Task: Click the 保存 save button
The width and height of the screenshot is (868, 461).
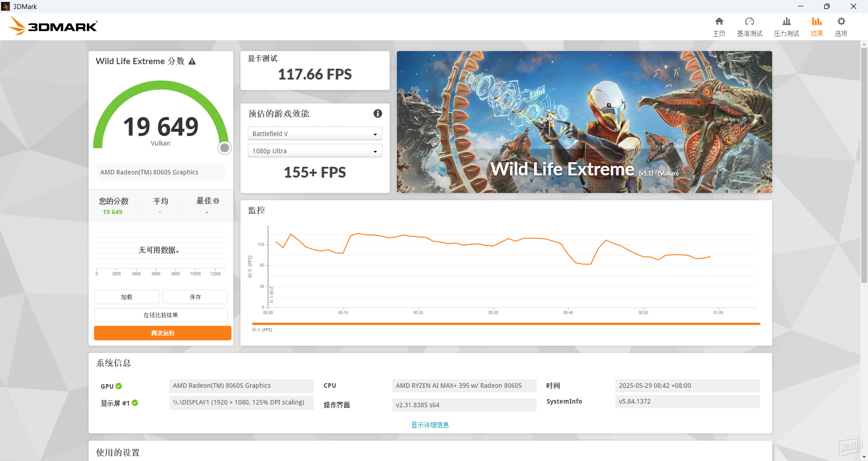Action: click(195, 297)
